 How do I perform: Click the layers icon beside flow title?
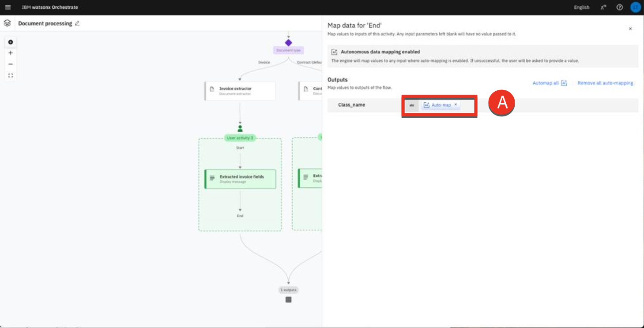[x=7, y=23]
